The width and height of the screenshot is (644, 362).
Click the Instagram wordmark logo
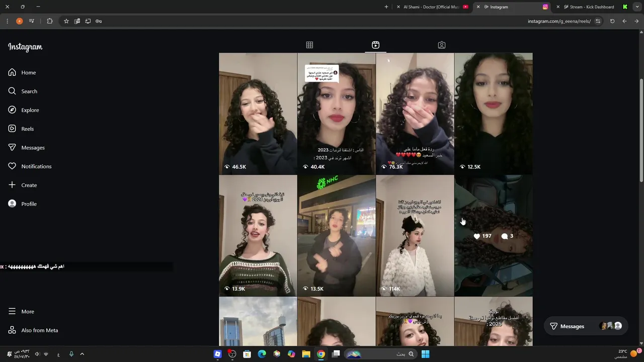point(25,47)
